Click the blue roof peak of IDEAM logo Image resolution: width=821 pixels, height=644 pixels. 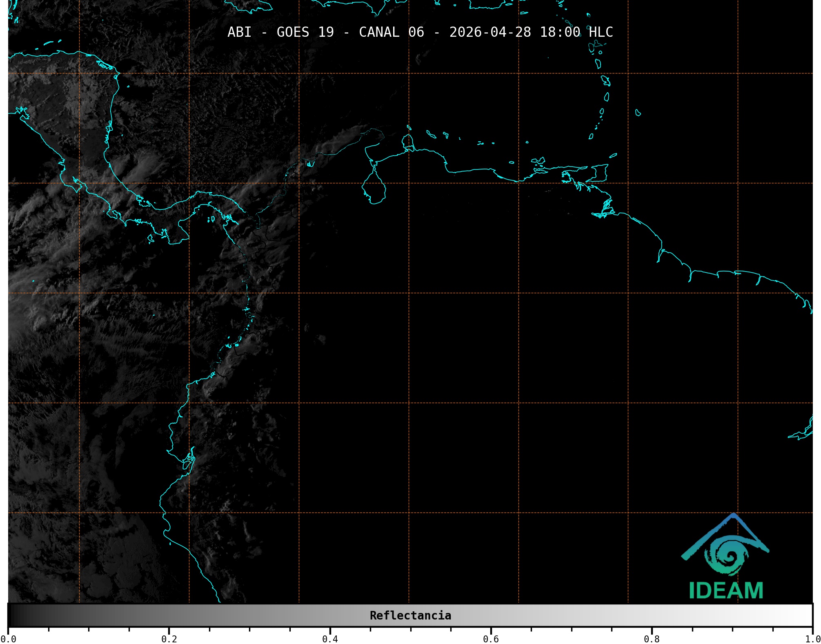tap(734, 516)
